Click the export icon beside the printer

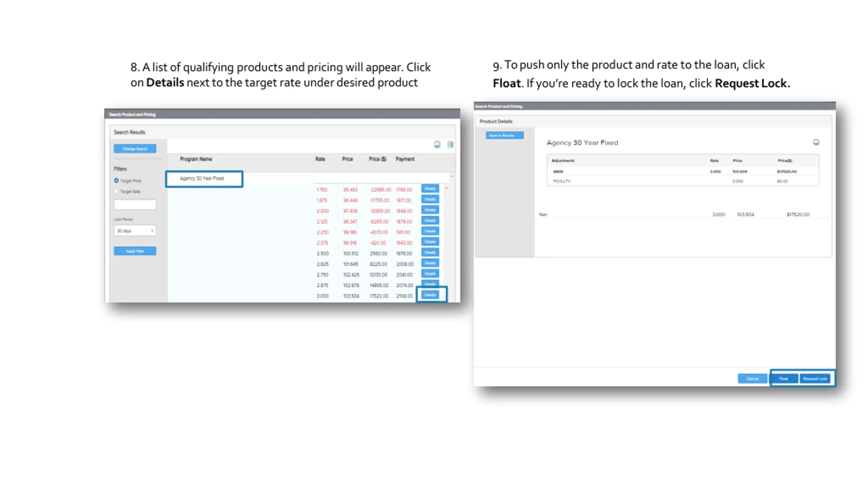[x=450, y=145]
